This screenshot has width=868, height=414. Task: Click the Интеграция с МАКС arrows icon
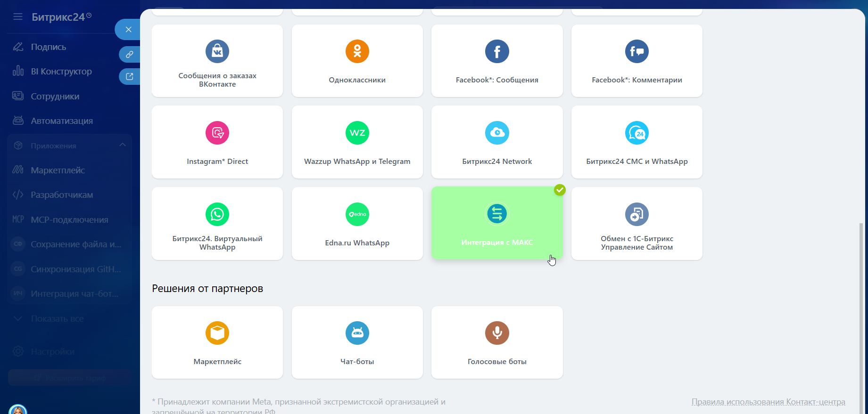click(497, 214)
